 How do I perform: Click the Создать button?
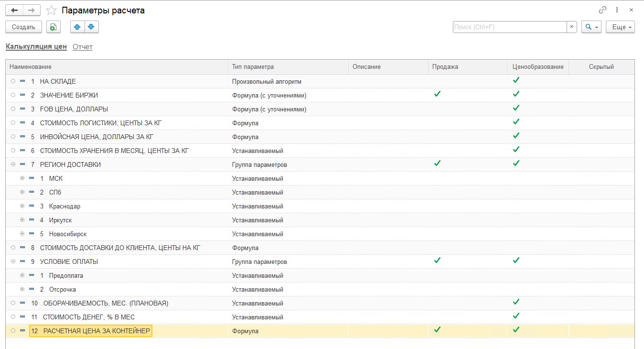pos(23,27)
